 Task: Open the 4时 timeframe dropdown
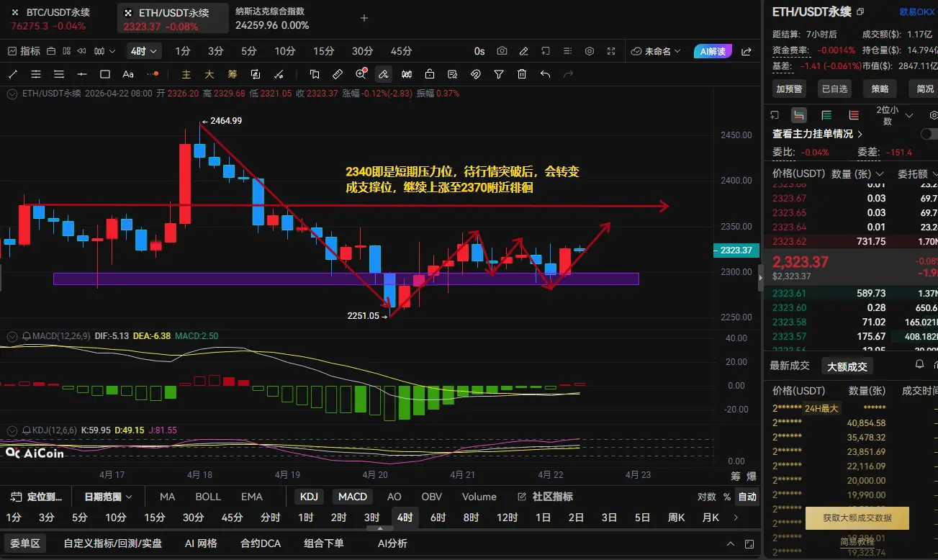144,51
